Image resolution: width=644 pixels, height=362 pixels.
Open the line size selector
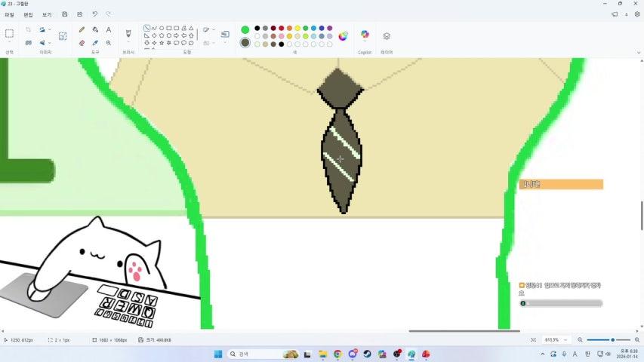[x=225, y=35]
